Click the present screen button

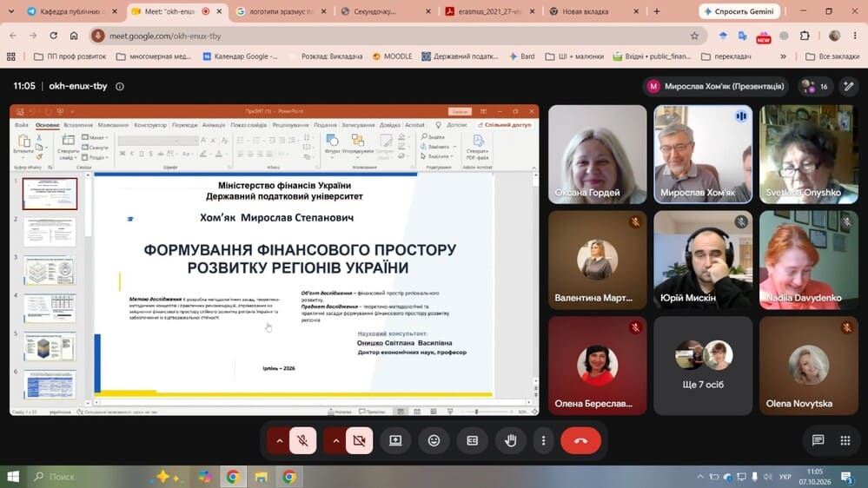pos(395,440)
